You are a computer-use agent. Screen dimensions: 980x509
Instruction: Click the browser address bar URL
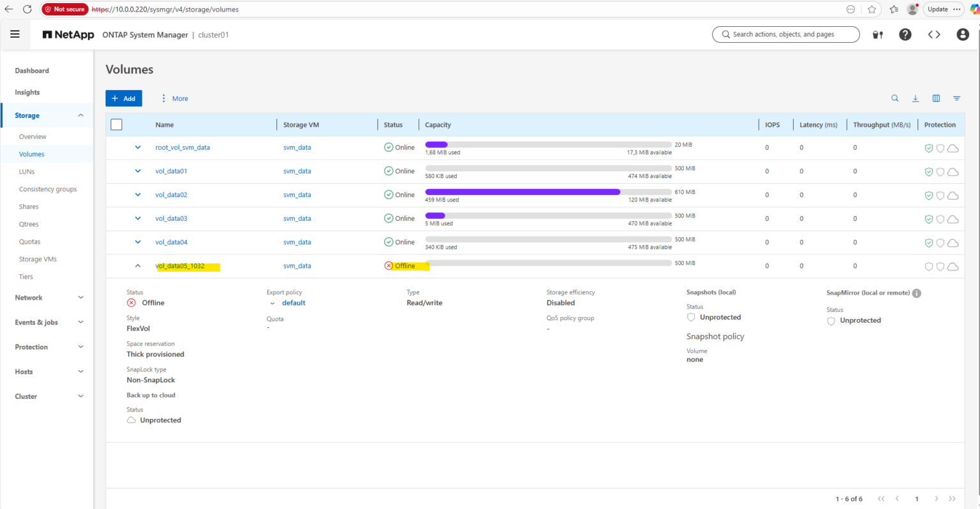tap(166, 9)
